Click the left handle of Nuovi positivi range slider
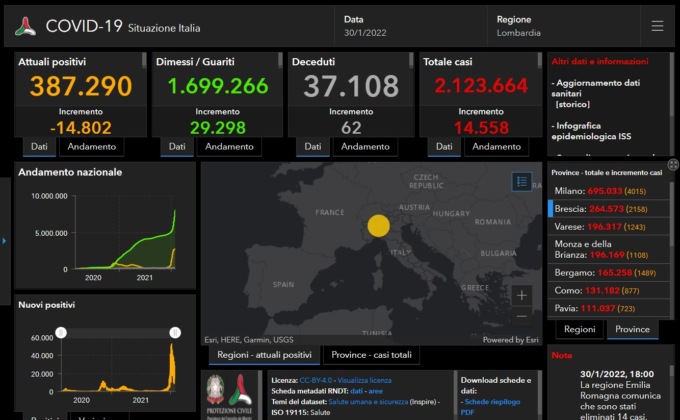680x420 pixels. point(61,333)
